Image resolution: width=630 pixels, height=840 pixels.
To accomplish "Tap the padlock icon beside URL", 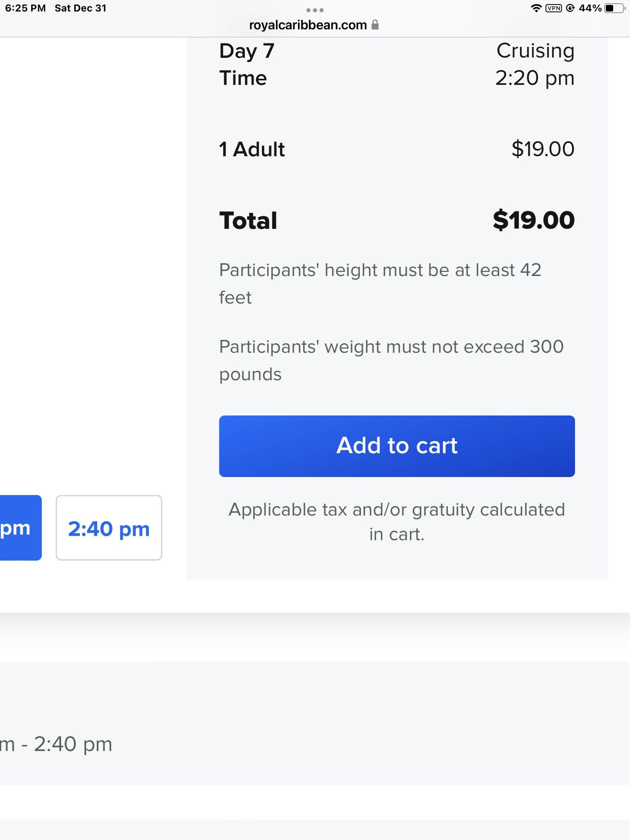I will (x=375, y=25).
